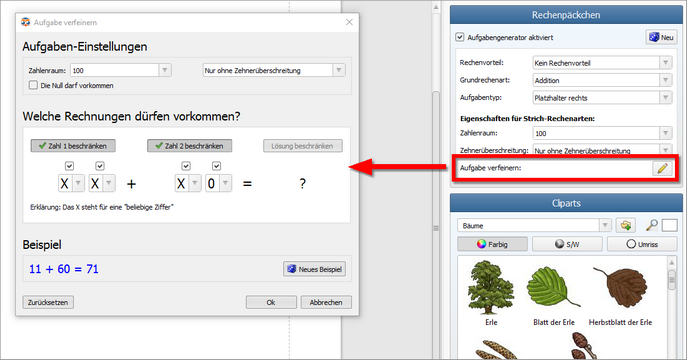Click the clipart search input box
Viewport: 687px width, 360px height.
(669, 226)
